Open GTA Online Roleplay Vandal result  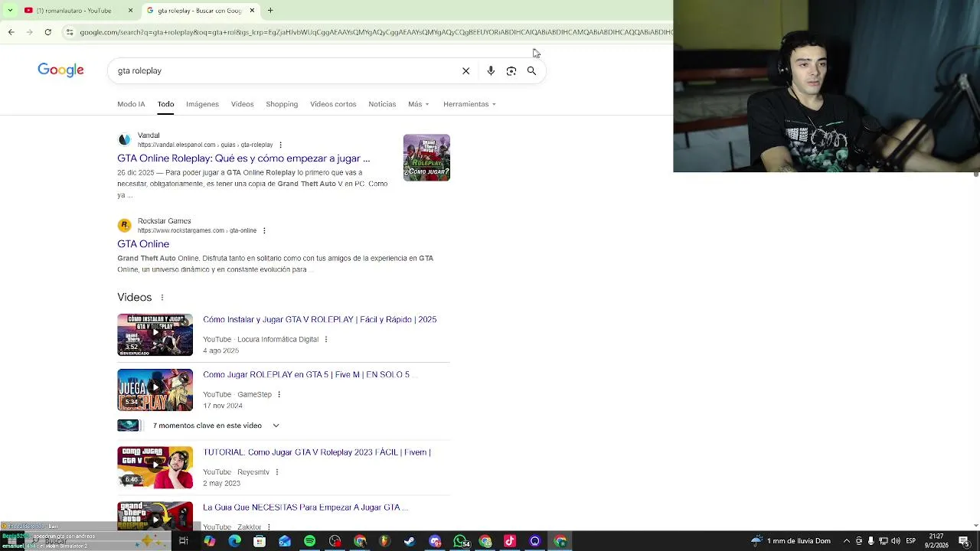[x=243, y=158]
